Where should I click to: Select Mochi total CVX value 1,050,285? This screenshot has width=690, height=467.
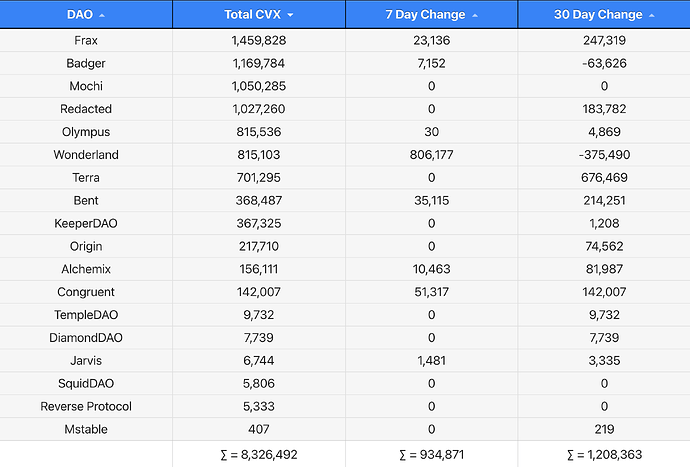[259, 86]
